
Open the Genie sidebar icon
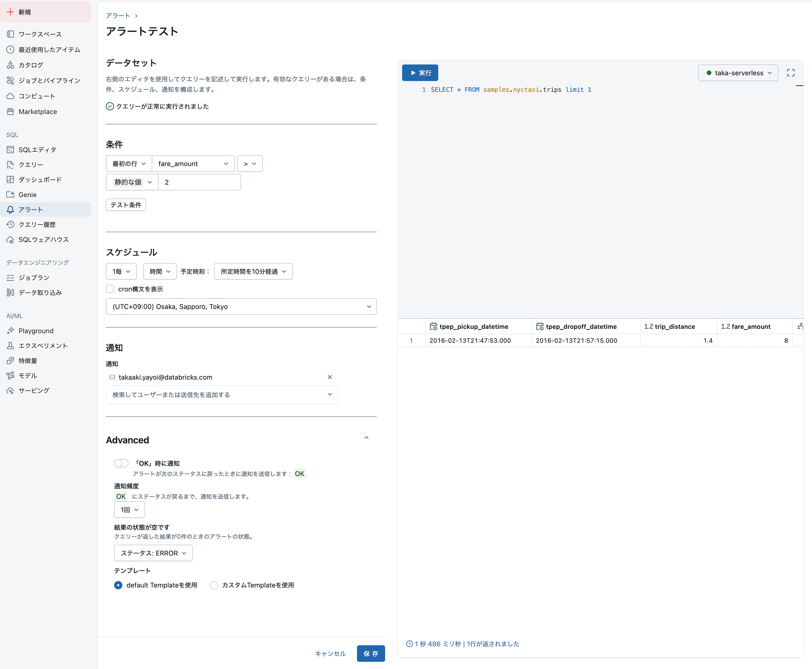[x=10, y=195]
